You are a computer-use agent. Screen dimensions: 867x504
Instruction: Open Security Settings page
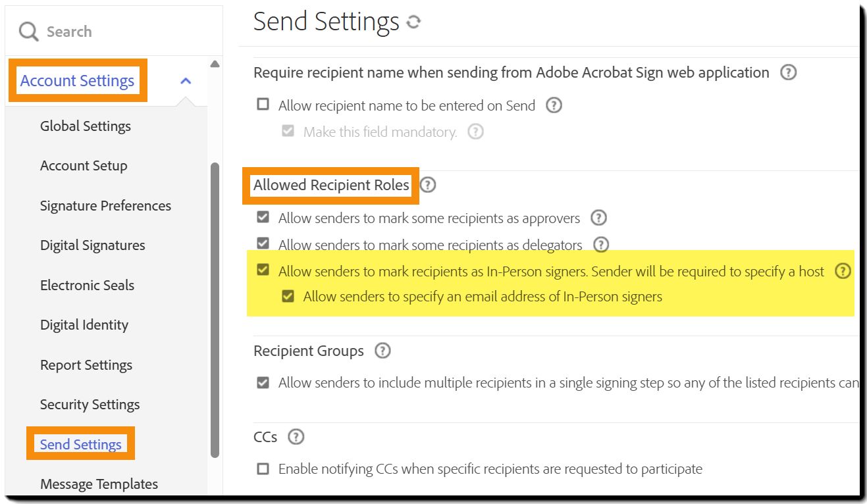[x=90, y=405]
